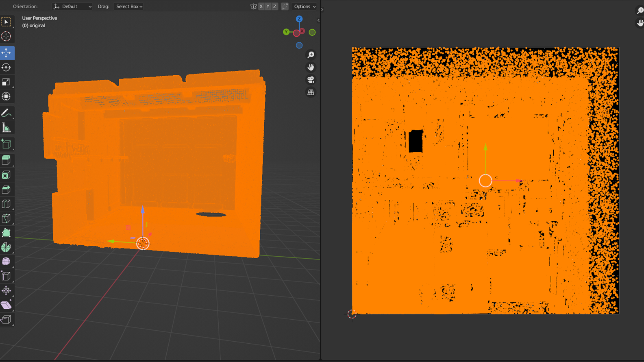Select the Select Box tool

[6, 22]
